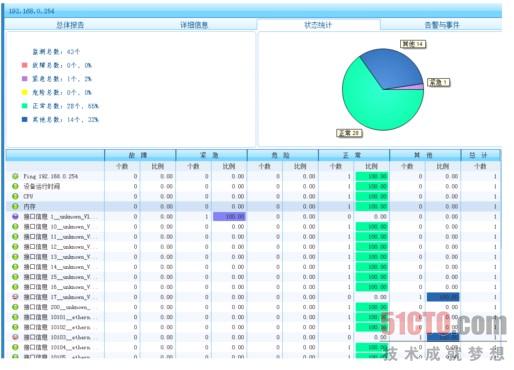Image resolution: width=514 pixels, height=370 pixels.
Task: Click the purple 100.00 bar in 紧急 column
Action: coord(229,217)
